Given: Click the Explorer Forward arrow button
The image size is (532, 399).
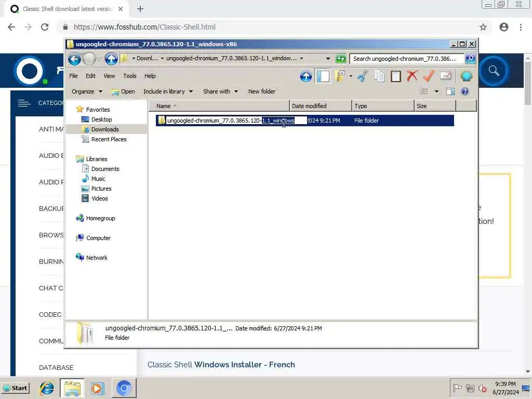Looking at the screenshot, I should pos(89,59).
